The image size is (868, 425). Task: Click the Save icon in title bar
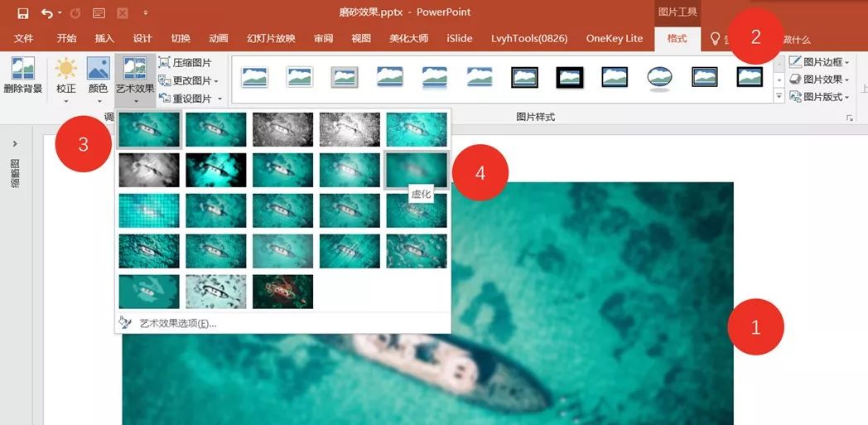click(23, 13)
